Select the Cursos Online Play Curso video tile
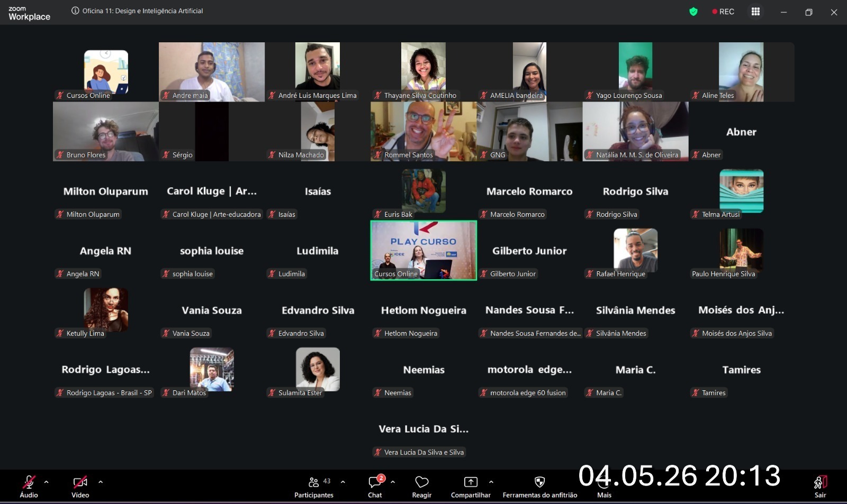The image size is (847, 504). (424, 251)
